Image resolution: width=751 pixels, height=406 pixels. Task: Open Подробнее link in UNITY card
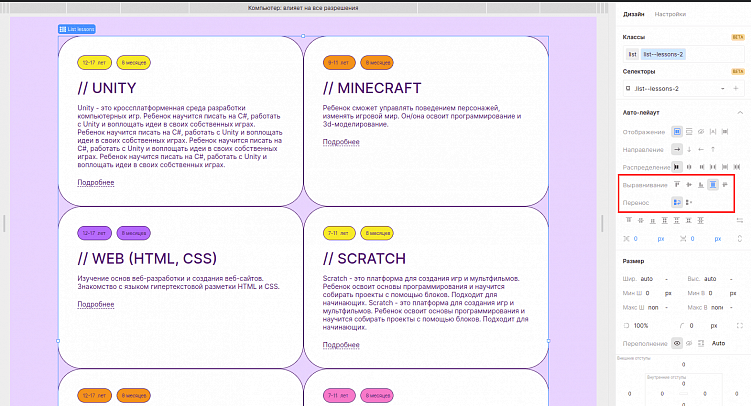[x=96, y=182]
